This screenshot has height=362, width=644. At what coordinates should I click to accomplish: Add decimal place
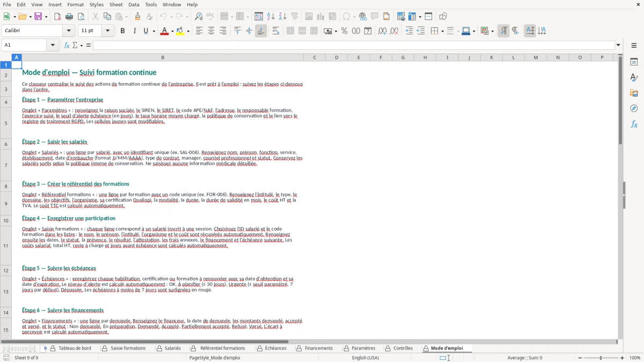coord(382,31)
